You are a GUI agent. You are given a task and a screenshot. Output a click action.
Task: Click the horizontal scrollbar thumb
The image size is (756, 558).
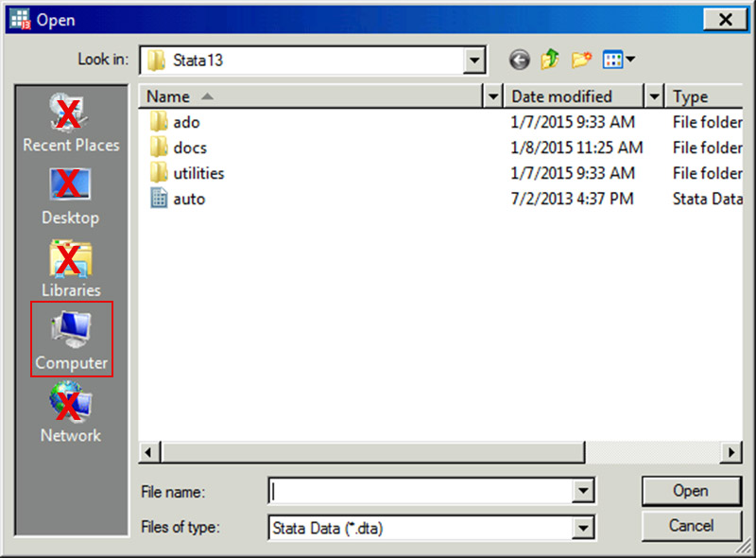click(372, 453)
